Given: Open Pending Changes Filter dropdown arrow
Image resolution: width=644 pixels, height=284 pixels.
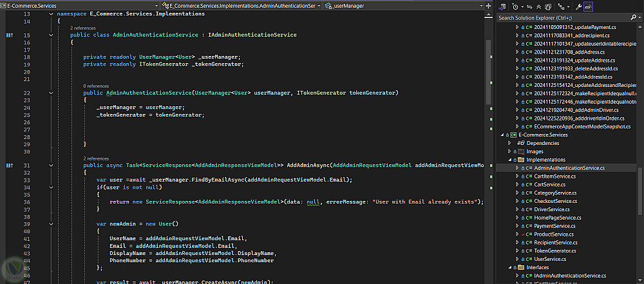Looking at the screenshot, I should (522, 7).
